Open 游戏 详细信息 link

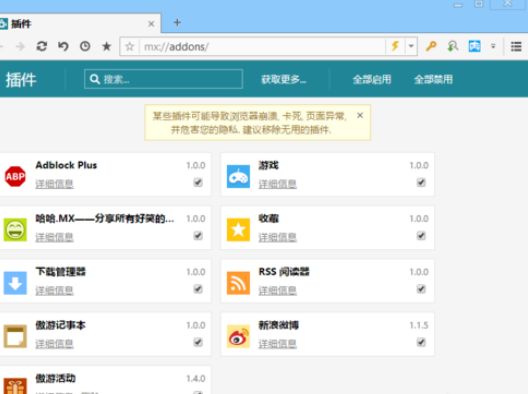coord(277,184)
